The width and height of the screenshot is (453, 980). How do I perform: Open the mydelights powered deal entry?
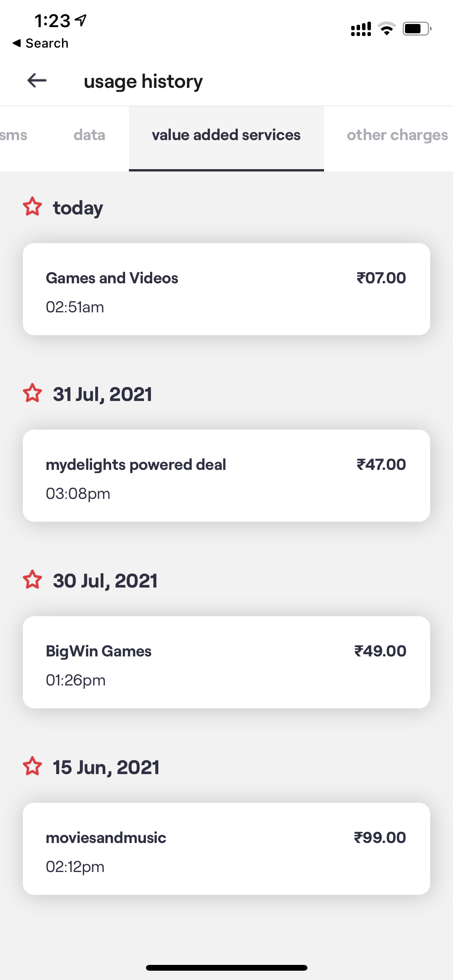coord(226,476)
